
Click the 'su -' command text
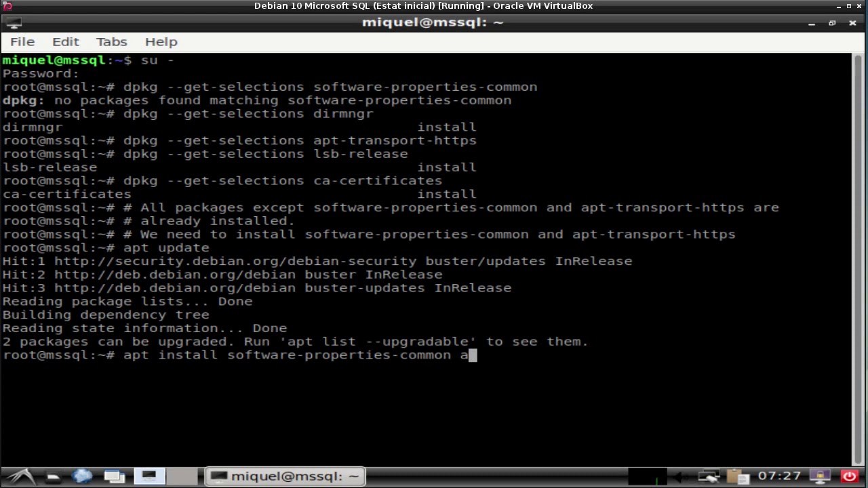click(157, 60)
